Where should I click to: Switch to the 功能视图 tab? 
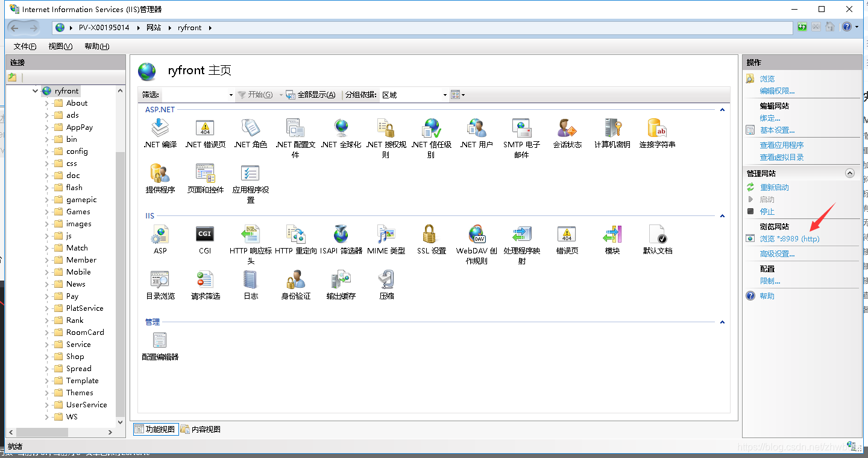pyautogui.click(x=155, y=429)
